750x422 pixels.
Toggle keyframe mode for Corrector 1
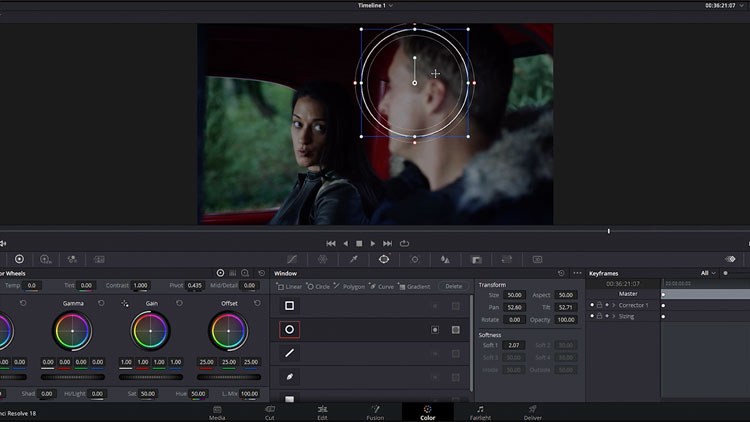tap(607, 305)
